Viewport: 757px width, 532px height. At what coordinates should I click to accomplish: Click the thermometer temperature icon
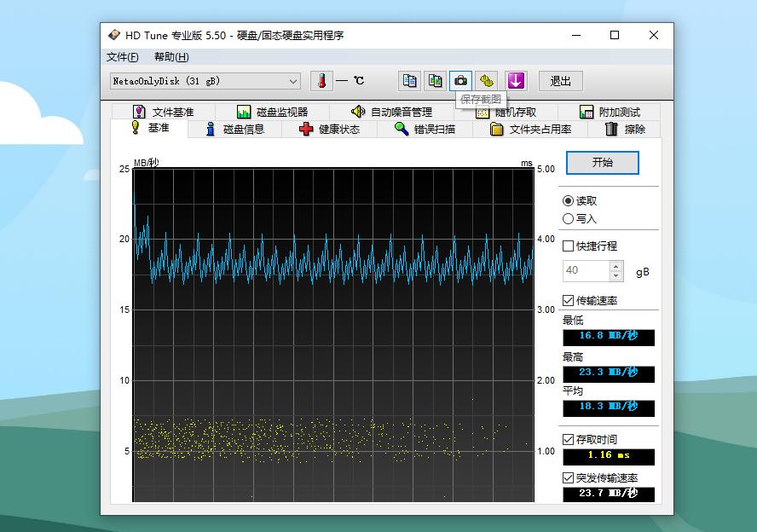[x=322, y=81]
